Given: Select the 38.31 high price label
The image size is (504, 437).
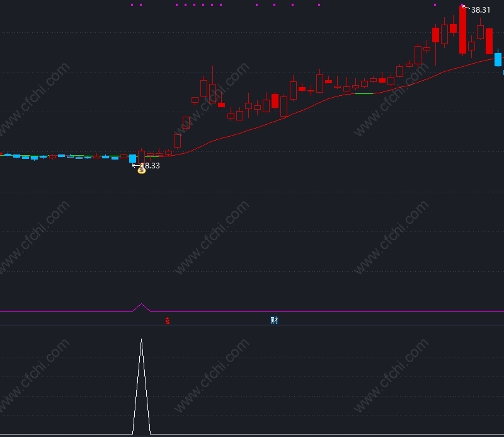Looking at the screenshot, I should (x=481, y=10).
